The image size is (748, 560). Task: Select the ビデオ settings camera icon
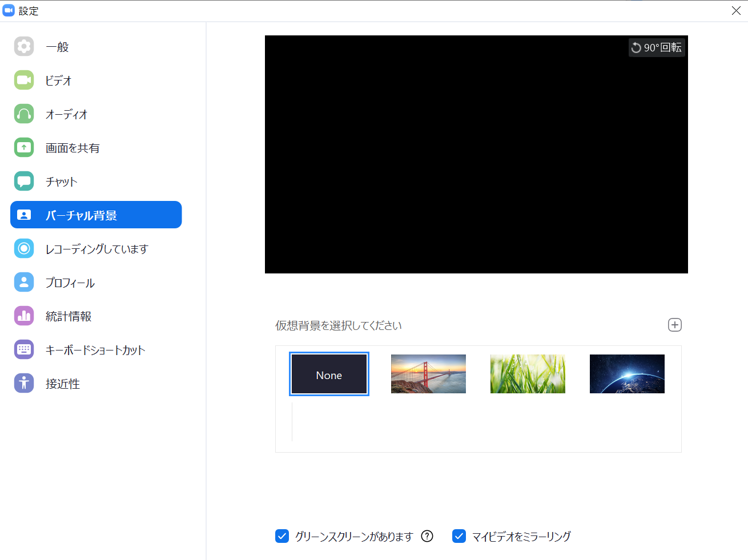click(x=24, y=80)
